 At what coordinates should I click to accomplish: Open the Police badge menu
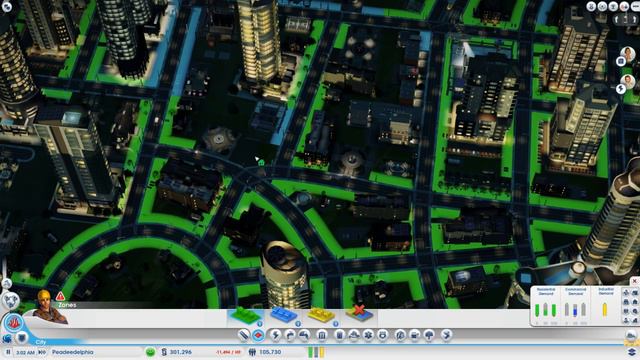(x=383, y=336)
